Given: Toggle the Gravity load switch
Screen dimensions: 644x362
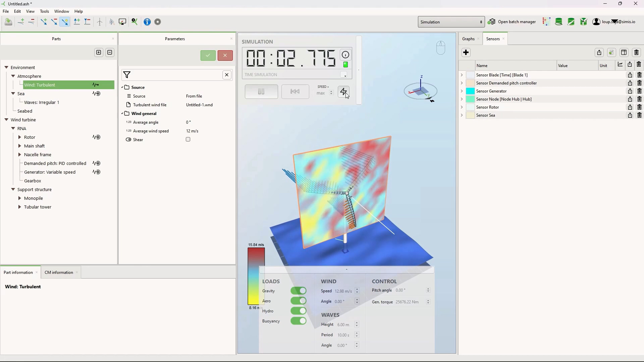Looking at the screenshot, I should tap(298, 291).
